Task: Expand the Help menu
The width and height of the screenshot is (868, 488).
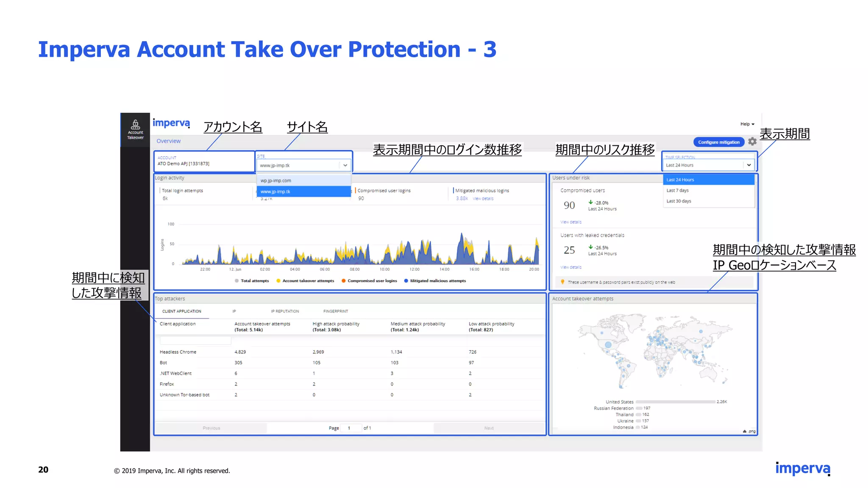Action: coord(747,124)
